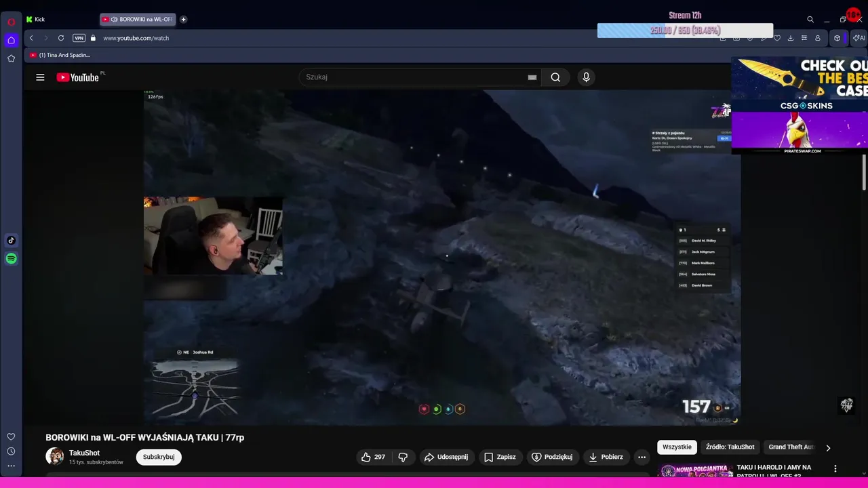Viewport: 868px width, 488px height.
Task: Open options for TAKU I HAROLD video
Action: (x=835, y=468)
